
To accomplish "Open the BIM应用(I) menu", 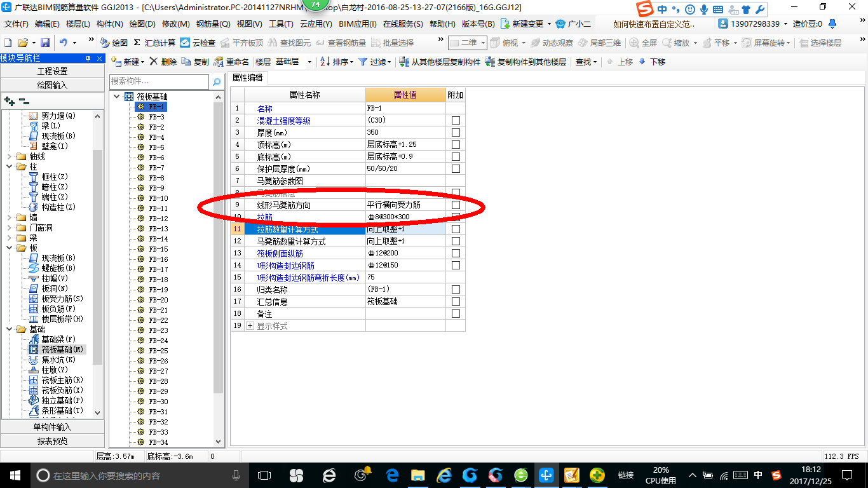I will 358,24.
